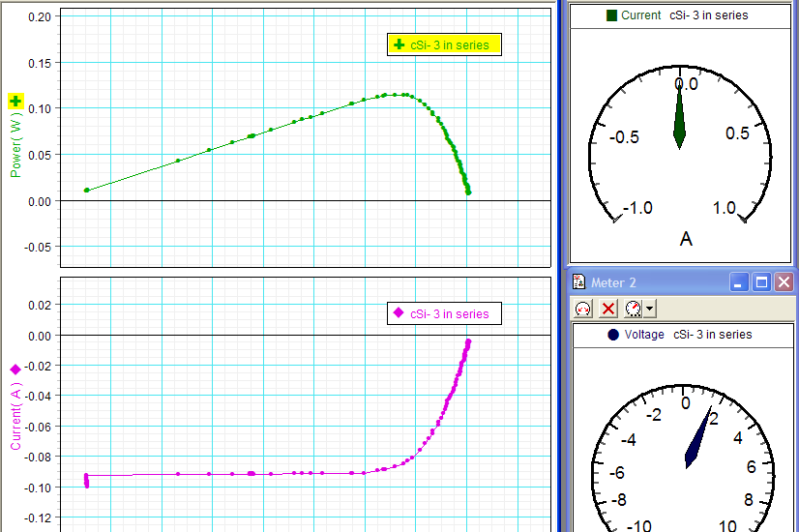Click the red X delete icon in Meter 2
Screen dimensions: 799x532
(608, 309)
